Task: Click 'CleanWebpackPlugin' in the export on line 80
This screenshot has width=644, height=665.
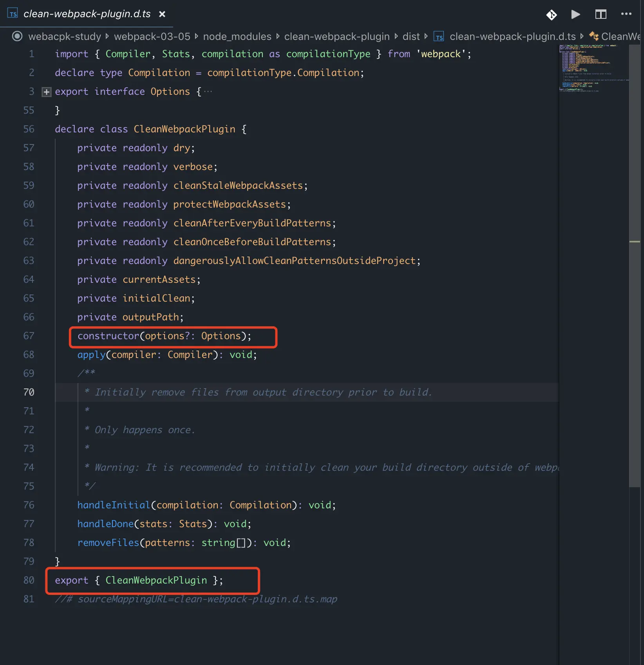Action: (156, 580)
